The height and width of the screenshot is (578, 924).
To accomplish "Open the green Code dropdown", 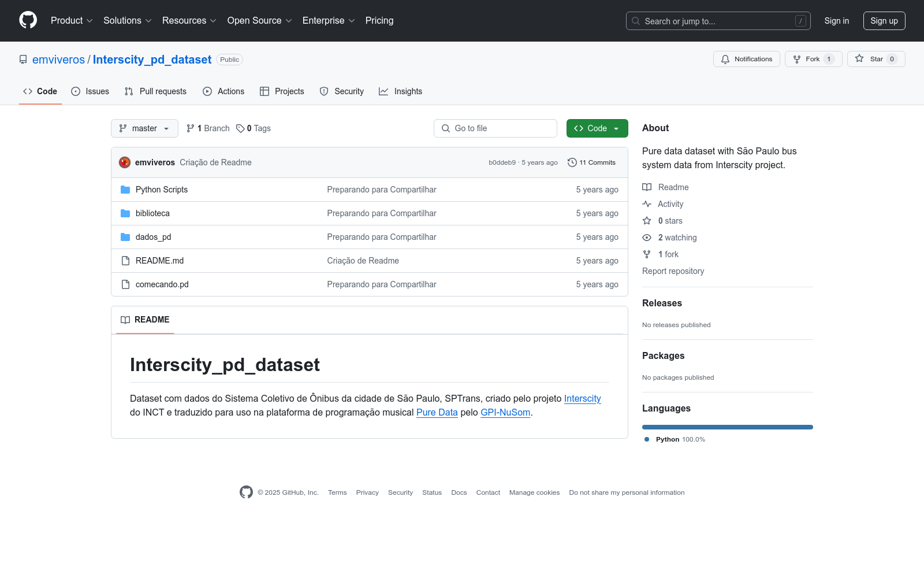I will (597, 128).
